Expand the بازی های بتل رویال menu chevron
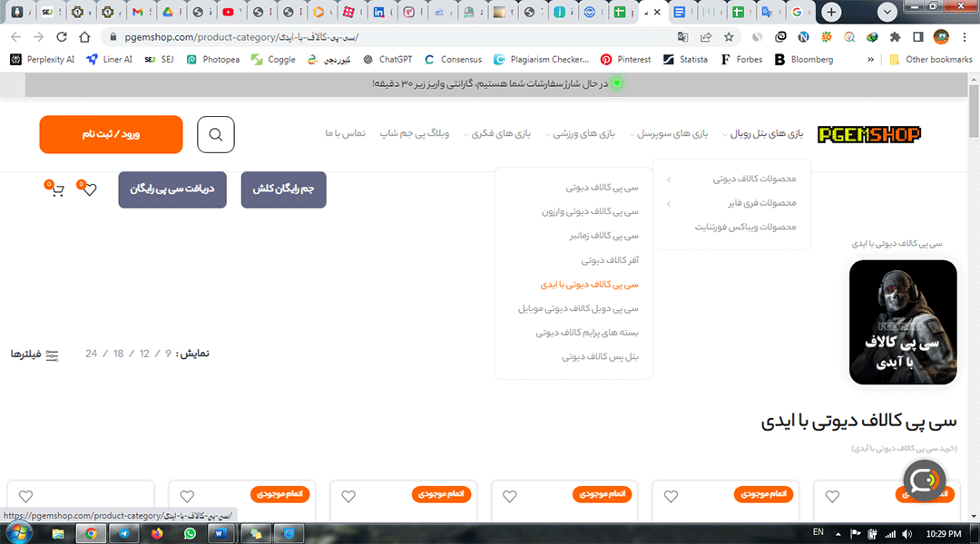Image resolution: width=980 pixels, height=544 pixels. tap(727, 133)
